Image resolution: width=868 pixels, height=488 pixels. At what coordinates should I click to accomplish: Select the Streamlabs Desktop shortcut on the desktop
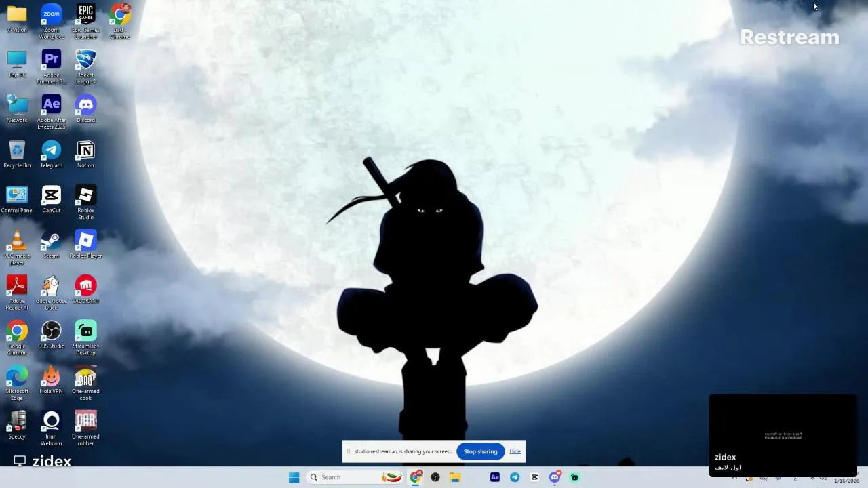coord(85,338)
